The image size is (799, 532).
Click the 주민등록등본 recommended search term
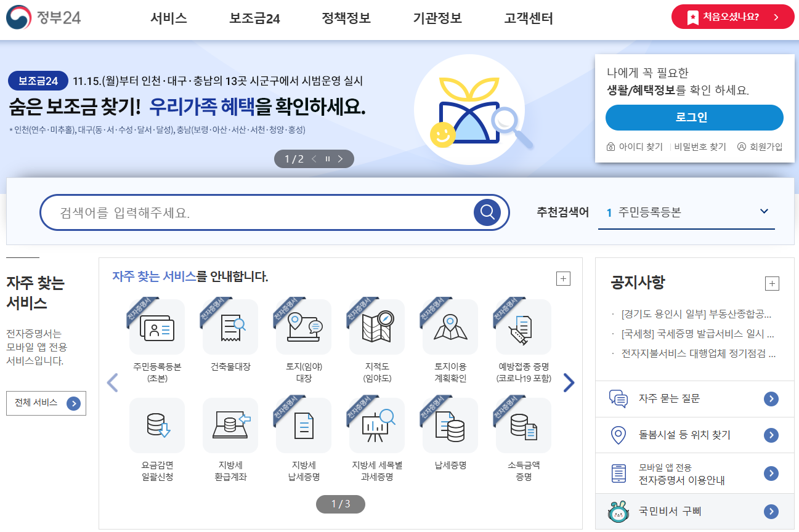(650, 212)
